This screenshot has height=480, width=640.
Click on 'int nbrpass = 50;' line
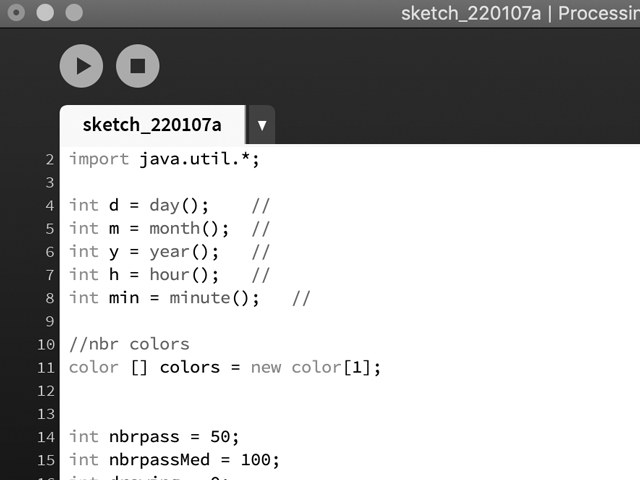tap(154, 437)
